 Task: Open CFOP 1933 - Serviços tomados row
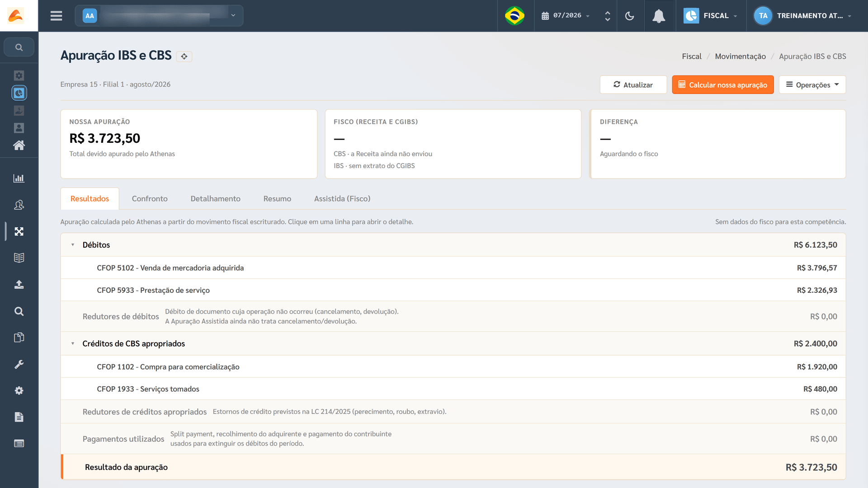453,389
